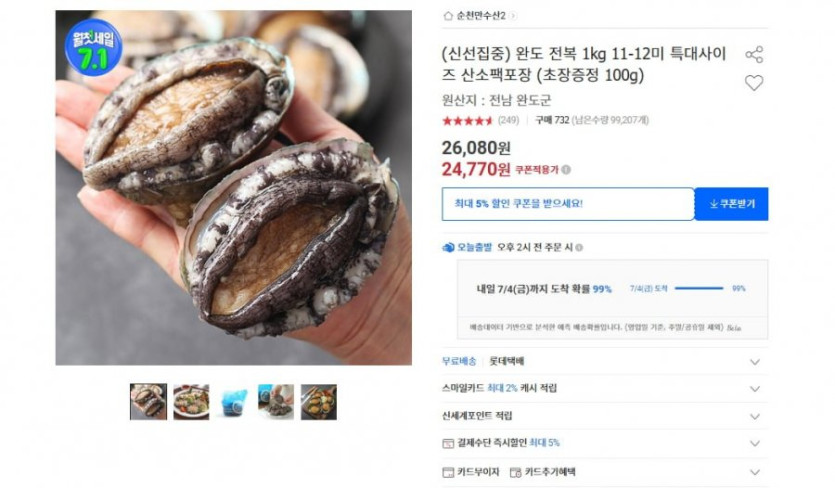Screen dimensions: 835x488
Task: Select the first abalone thumbnail
Action: pyautogui.click(x=148, y=402)
